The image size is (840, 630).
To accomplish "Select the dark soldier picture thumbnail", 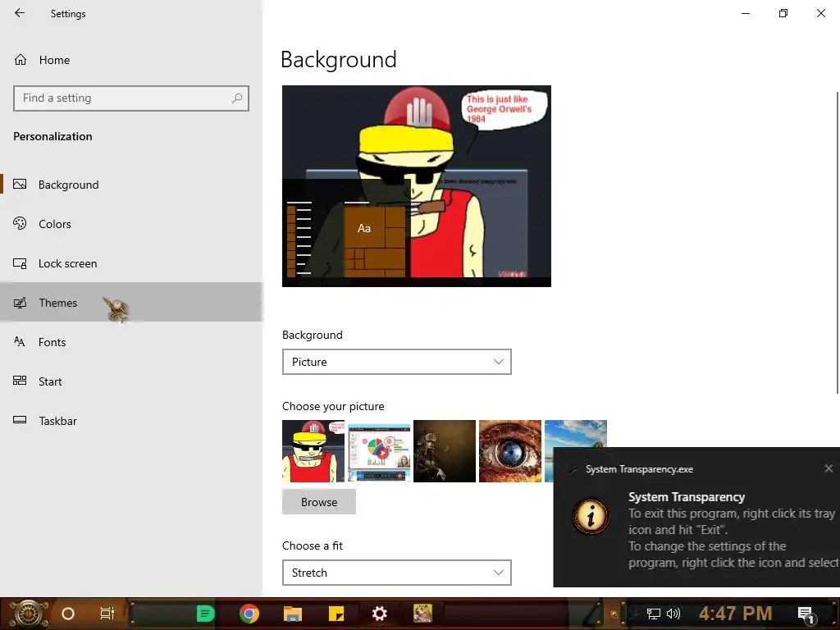I will (445, 451).
